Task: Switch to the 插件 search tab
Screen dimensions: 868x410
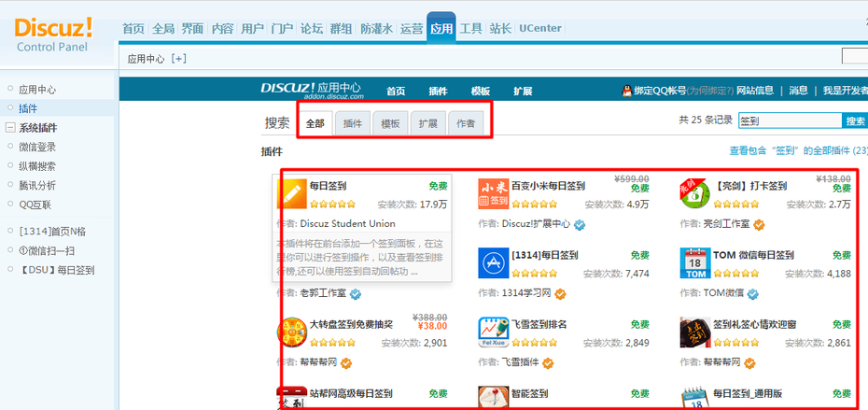Action: [x=353, y=123]
